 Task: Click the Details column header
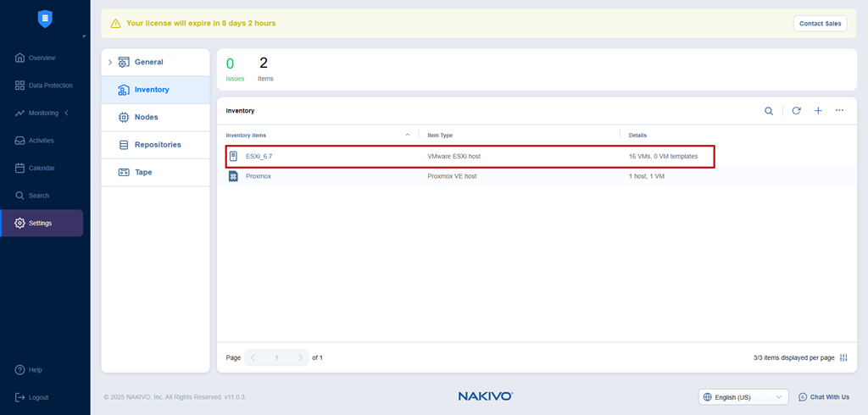[x=637, y=135]
